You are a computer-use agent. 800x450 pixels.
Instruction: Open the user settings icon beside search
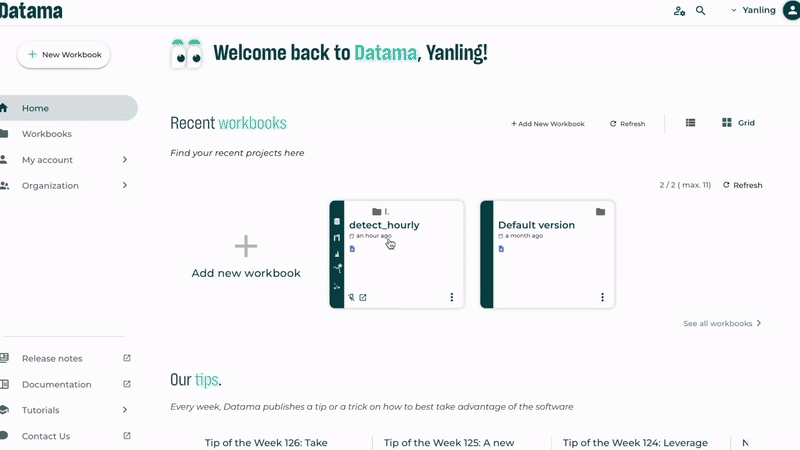tap(679, 11)
